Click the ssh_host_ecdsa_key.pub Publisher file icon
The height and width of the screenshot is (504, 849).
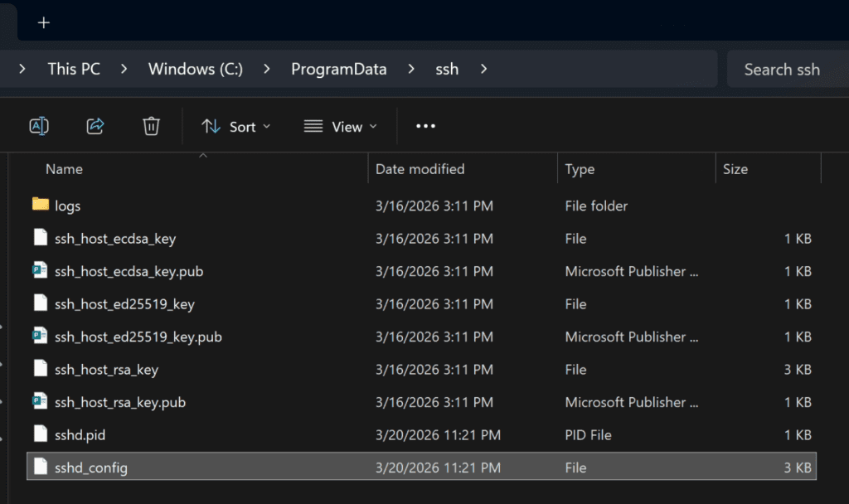[41, 271]
